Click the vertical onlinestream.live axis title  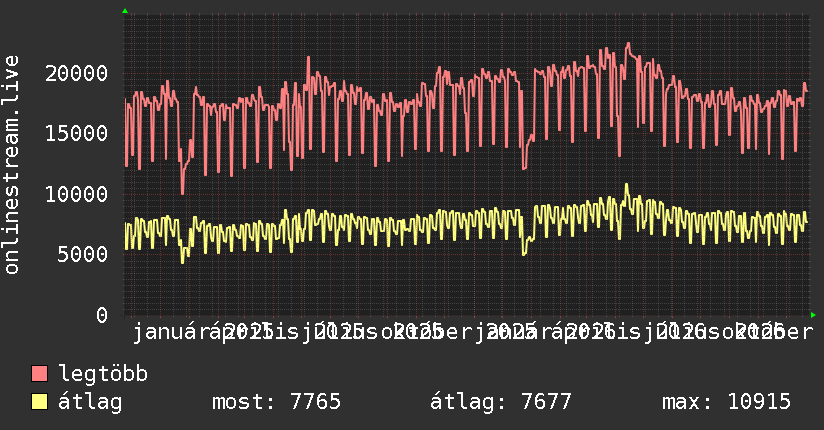coord(12,165)
